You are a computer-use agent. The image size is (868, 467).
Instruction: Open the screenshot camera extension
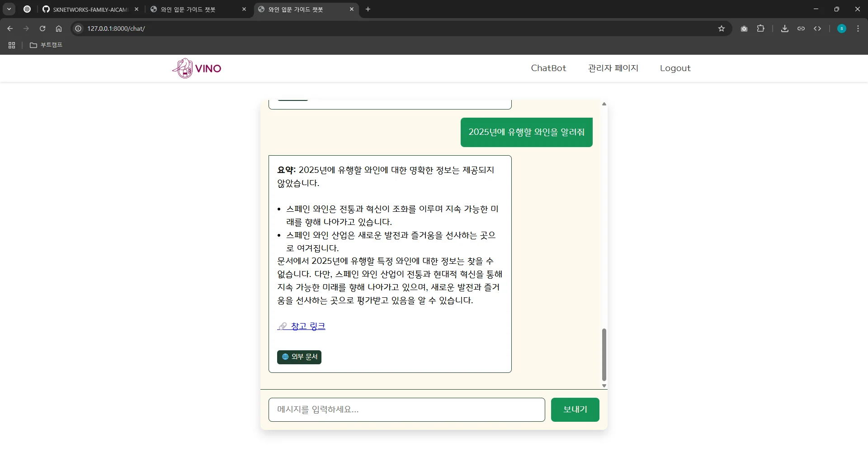(x=744, y=29)
